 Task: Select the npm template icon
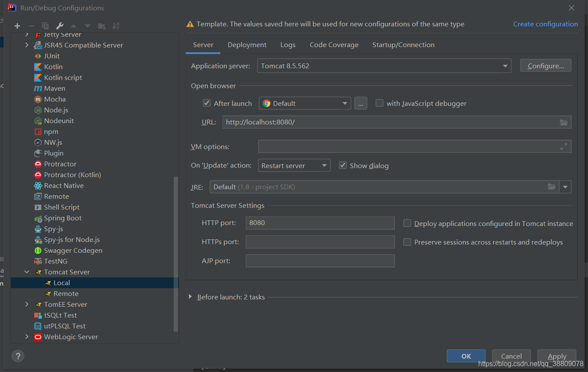[38, 131]
